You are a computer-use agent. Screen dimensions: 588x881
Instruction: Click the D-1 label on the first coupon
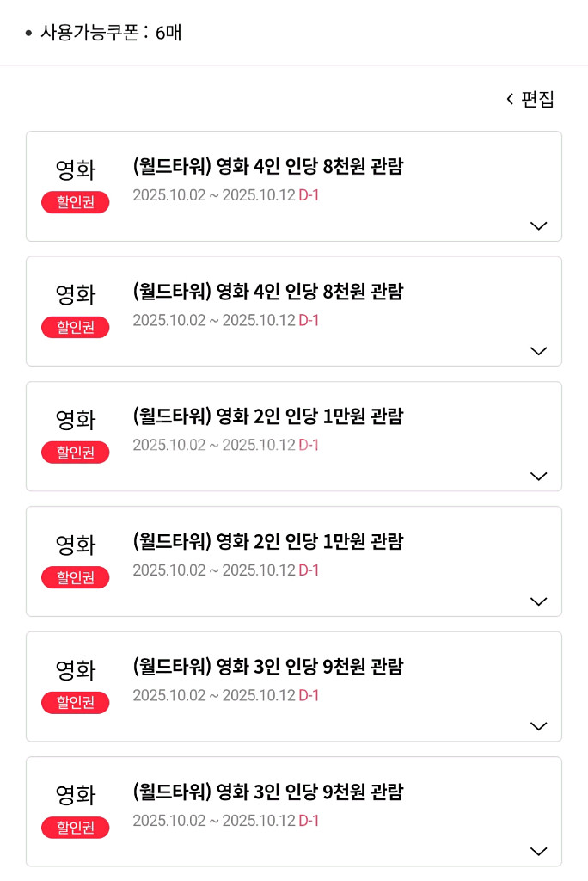click(309, 195)
